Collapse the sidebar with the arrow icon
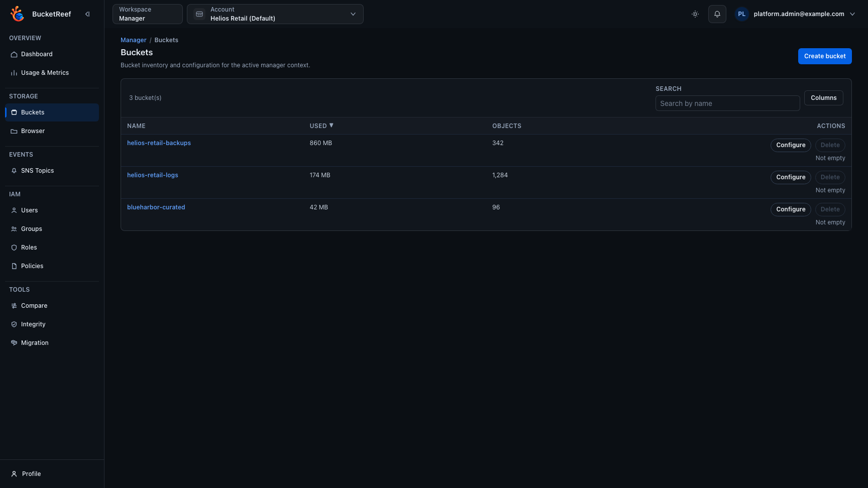The height and width of the screenshot is (488, 868). [x=87, y=14]
